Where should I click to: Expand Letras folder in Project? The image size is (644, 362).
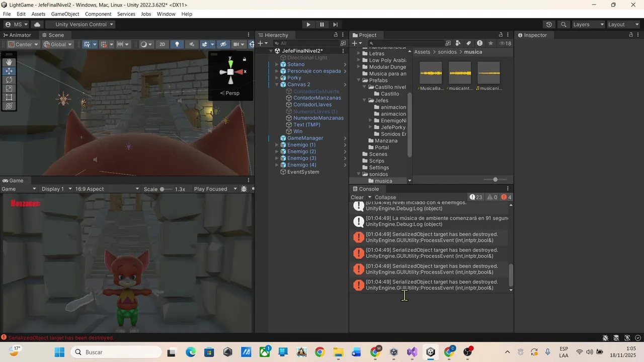pos(359,53)
